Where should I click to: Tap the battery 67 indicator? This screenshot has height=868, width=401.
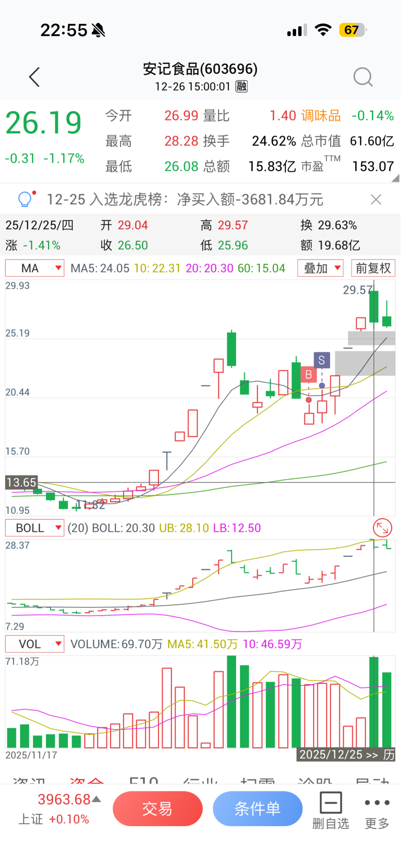(353, 30)
